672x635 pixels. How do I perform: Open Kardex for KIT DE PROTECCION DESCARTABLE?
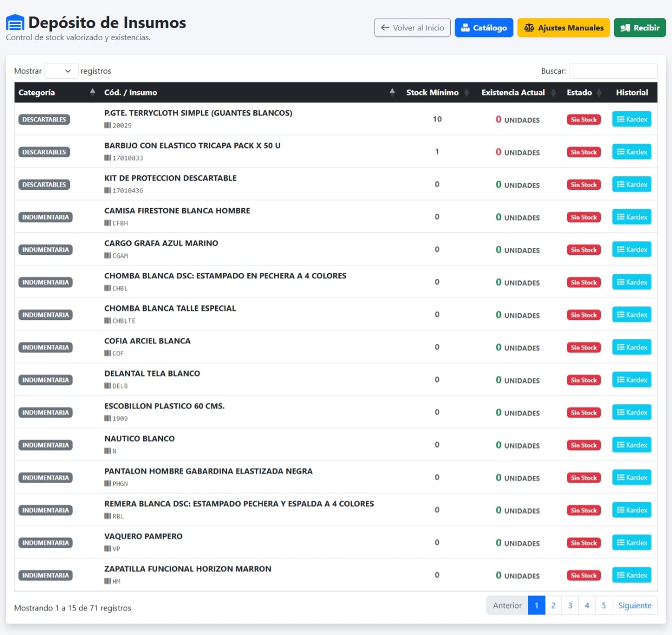point(632,184)
